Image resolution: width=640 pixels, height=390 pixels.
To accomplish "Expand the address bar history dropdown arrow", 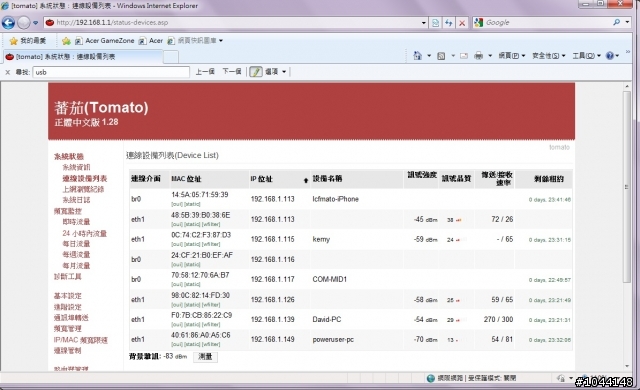I will click(x=424, y=23).
